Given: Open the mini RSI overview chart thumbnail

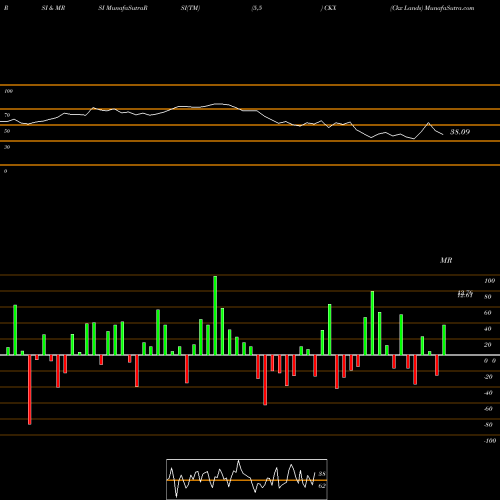Looking at the screenshot, I should (x=247, y=479).
